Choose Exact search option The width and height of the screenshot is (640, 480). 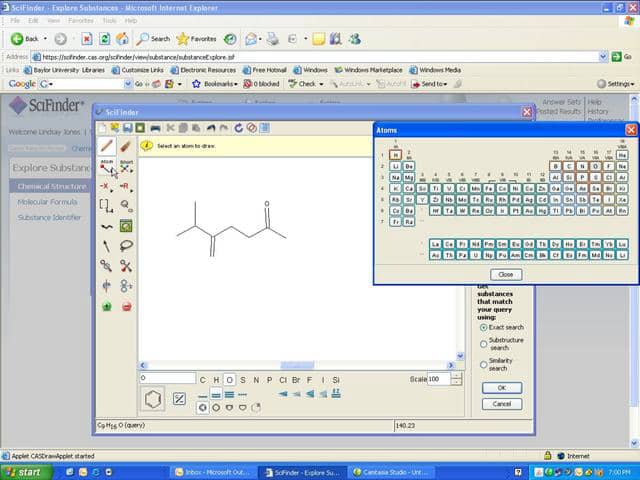click(484, 327)
